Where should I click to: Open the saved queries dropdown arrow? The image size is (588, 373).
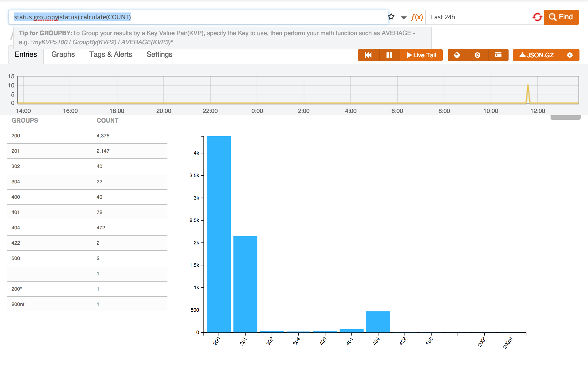(404, 17)
